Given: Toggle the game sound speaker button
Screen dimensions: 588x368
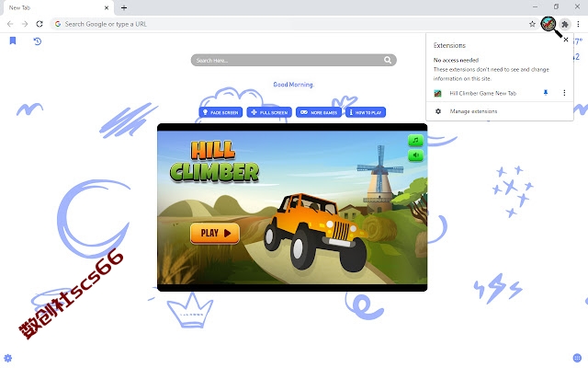Looking at the screenshot, I should click(x=415, y=155).
